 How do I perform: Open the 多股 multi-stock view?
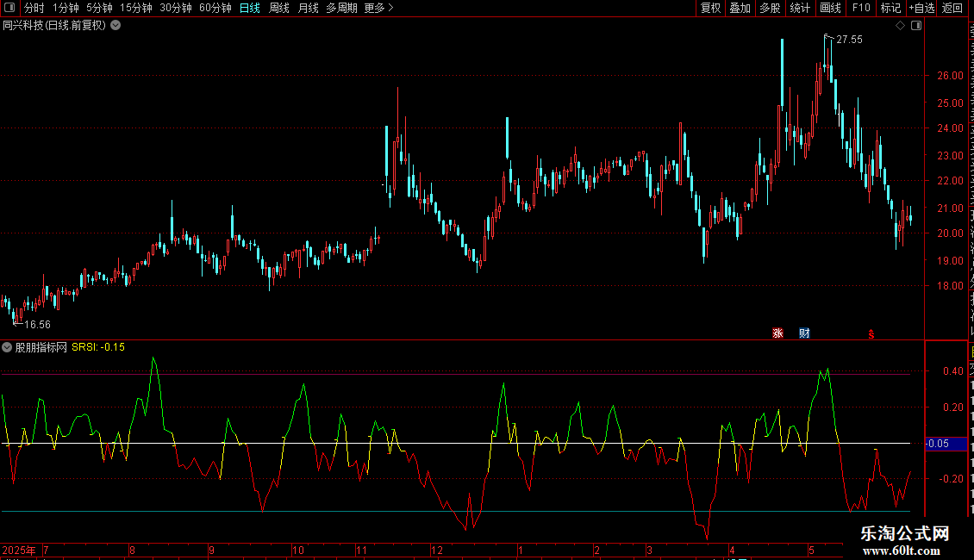[x=770, y=8]
